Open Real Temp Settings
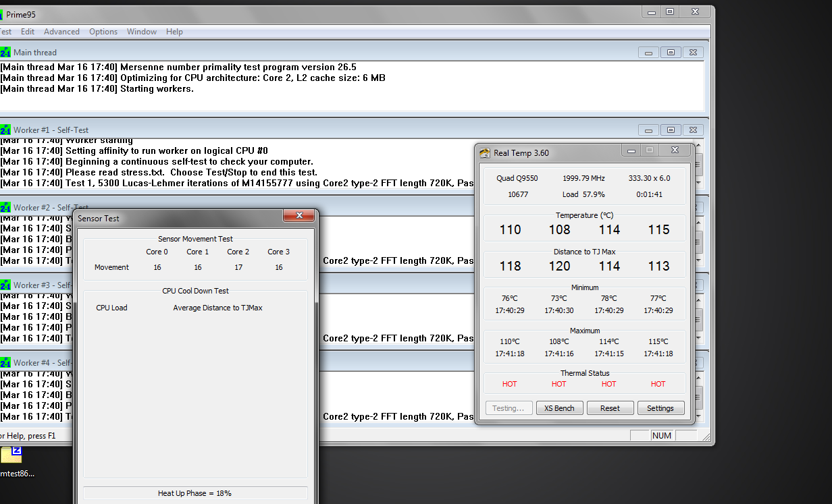This screenshot has width=832, height=504. (x=660, y=408)
